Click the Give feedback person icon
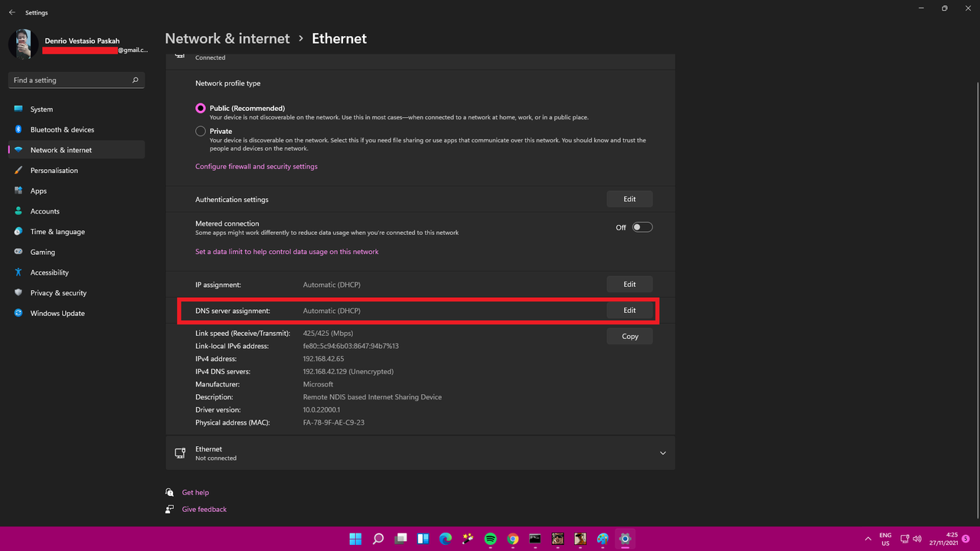This screenshot has height=551, width=980. [x=170, y=509]
